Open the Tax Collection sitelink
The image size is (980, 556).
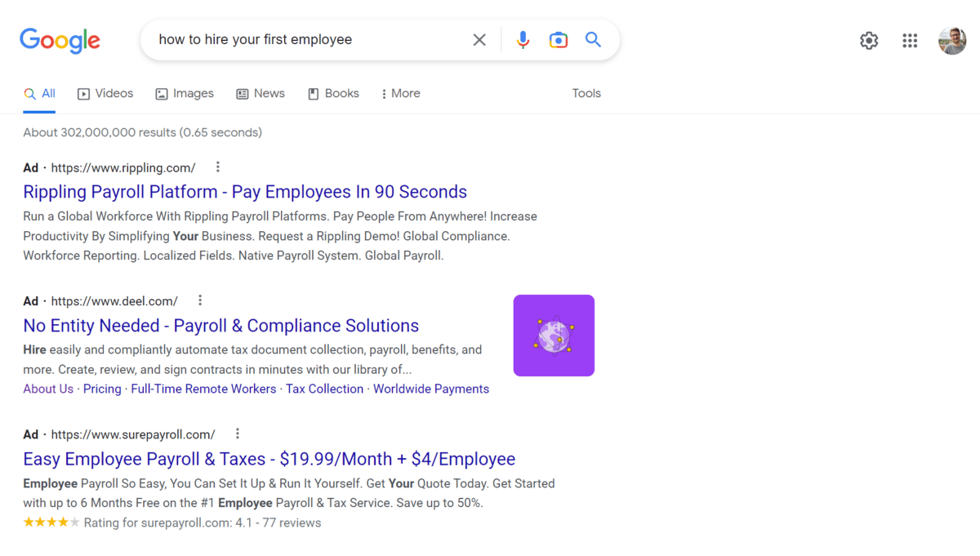(324, 389)
